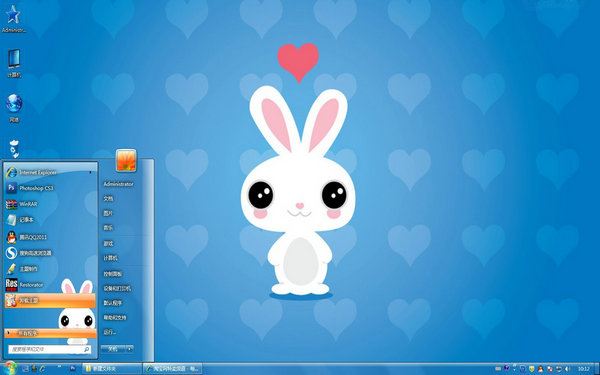Click the user account picture thumbnail

click(126, 160)
